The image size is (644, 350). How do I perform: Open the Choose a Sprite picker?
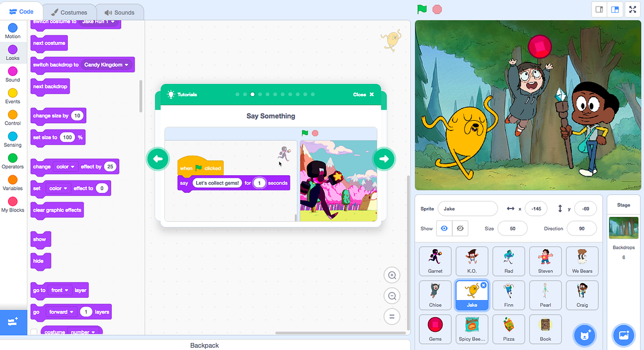(584, 335)
